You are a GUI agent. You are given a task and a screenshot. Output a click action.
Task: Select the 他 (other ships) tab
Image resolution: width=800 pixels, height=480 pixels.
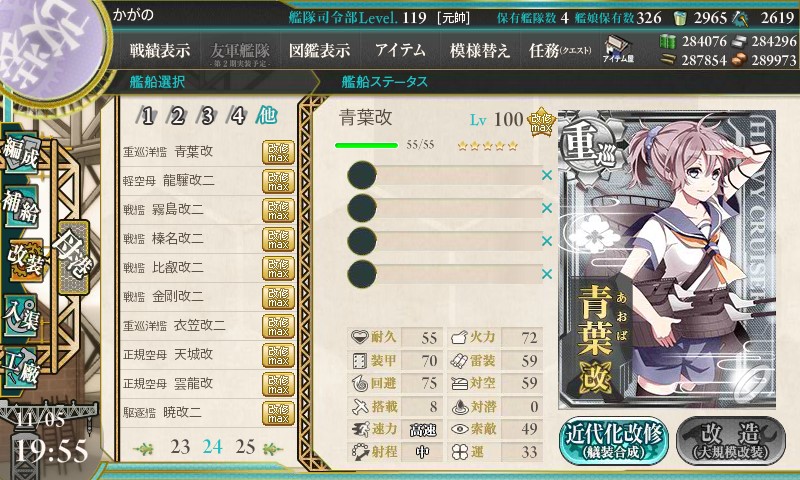coord(266,116)
